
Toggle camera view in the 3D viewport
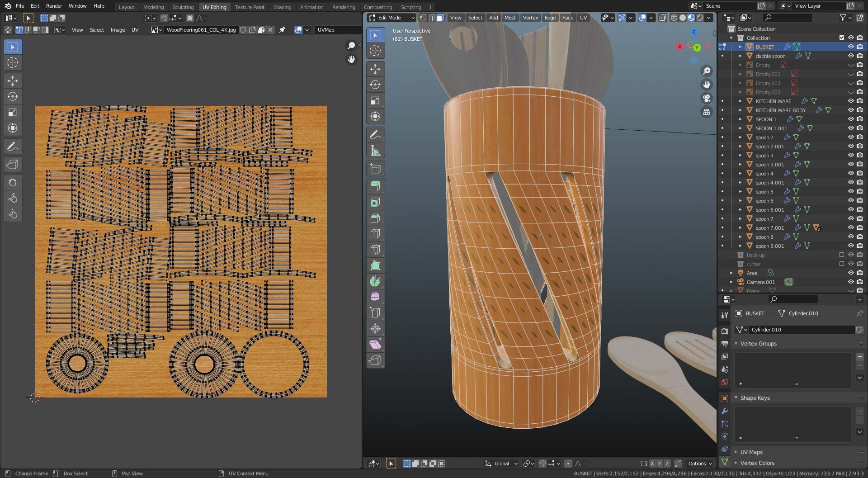coord(707,98)
